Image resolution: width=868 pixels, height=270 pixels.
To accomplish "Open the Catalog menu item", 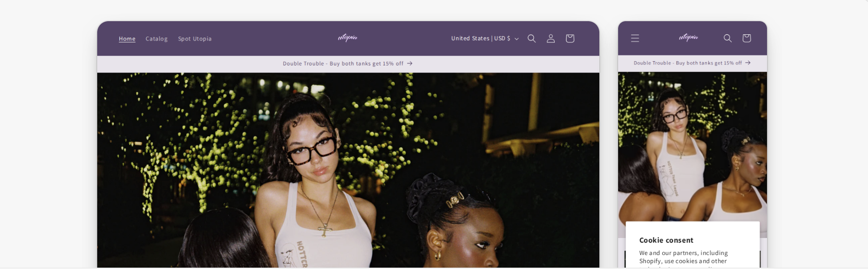I will (156, 39).
